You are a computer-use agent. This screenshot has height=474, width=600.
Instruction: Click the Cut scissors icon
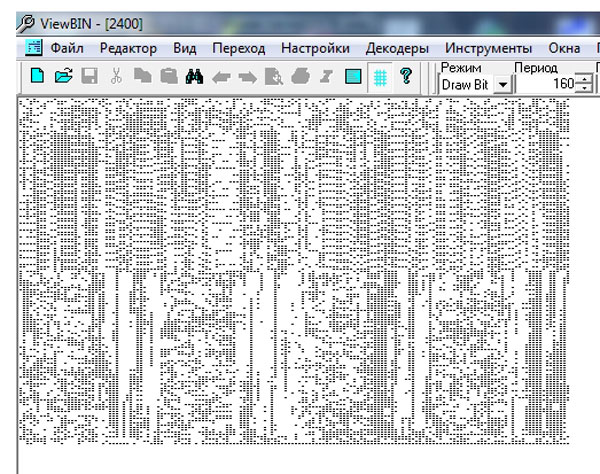coord(116,76)
